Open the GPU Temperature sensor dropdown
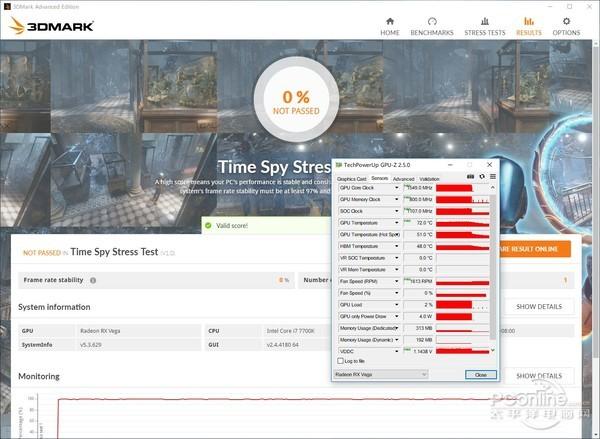The height and width of the screenshot is (439, 600). click(x=396, y=223)
